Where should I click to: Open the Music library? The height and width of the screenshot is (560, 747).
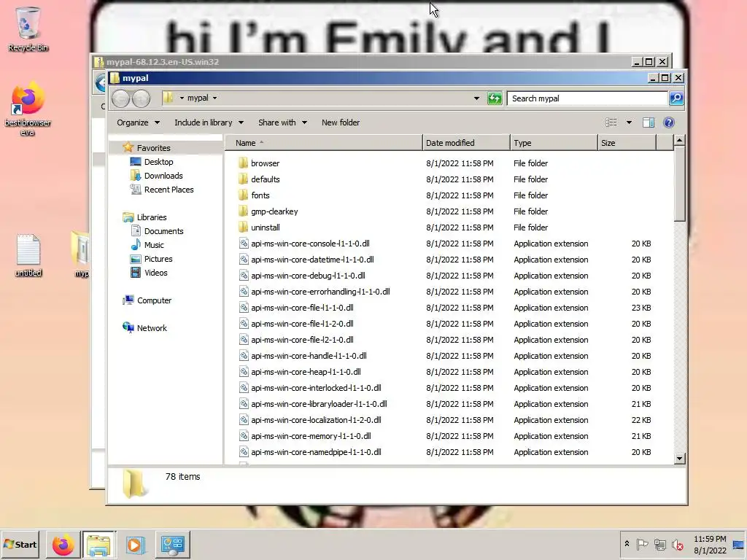click(x=154, y=245)
